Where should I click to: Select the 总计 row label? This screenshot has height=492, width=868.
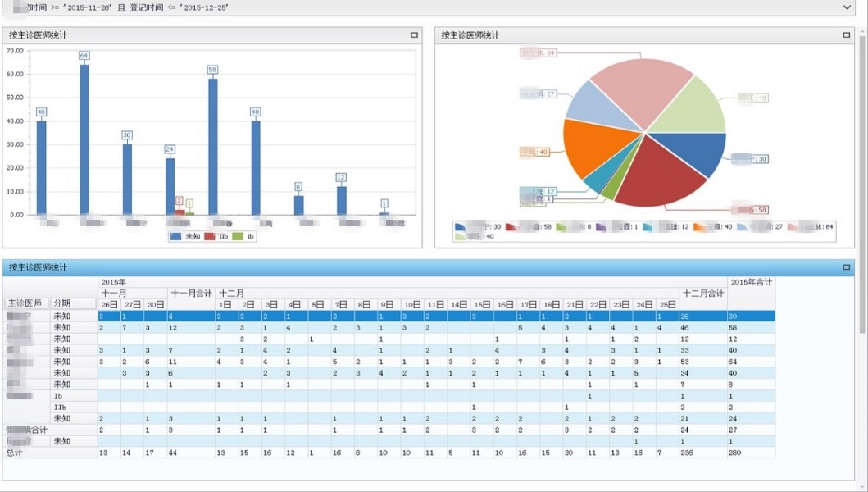[x=16, y=453]
